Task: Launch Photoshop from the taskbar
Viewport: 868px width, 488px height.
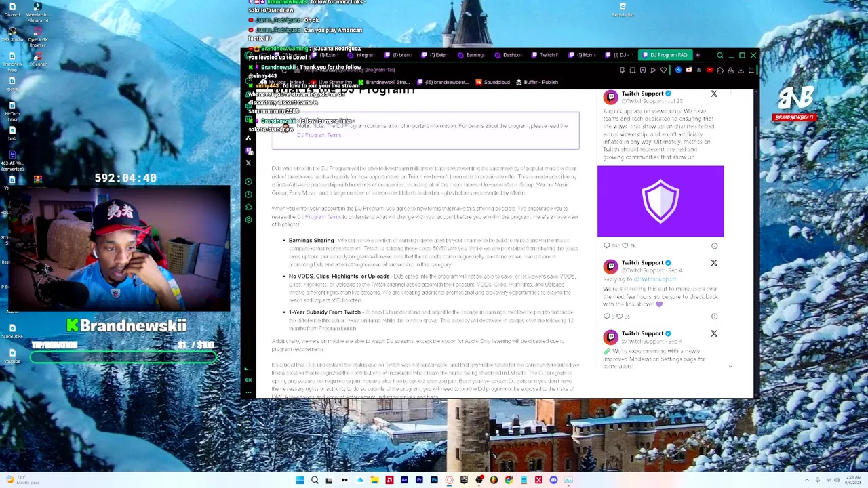Action: (x=434, y=480)
